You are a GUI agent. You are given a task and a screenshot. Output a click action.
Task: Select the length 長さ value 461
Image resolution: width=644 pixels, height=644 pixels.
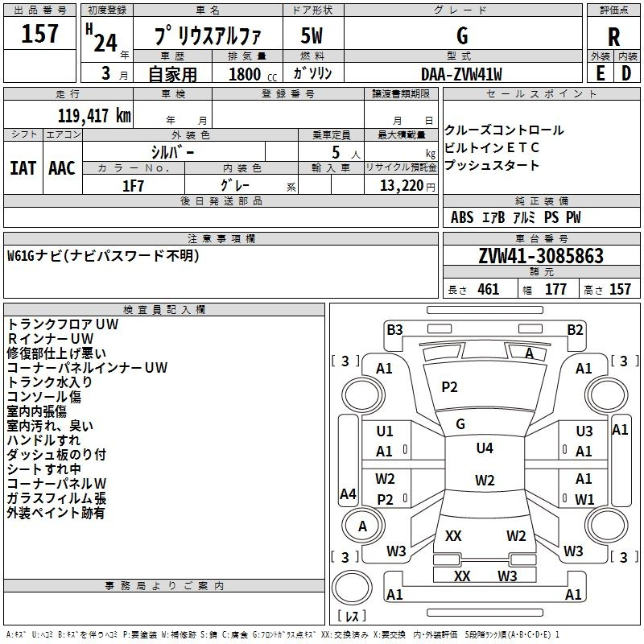tap(489, 289)
